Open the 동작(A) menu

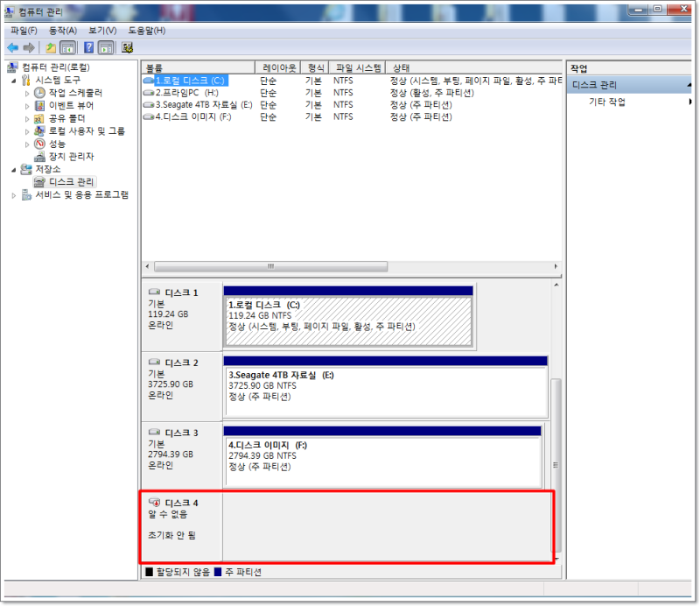pyautogui.click(x=62, y=31)
